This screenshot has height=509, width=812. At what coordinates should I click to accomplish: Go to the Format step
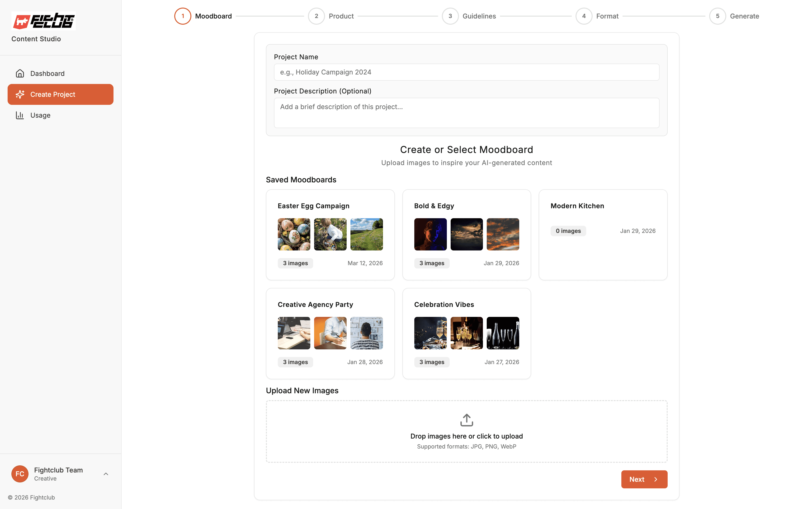tap(607, 16)
